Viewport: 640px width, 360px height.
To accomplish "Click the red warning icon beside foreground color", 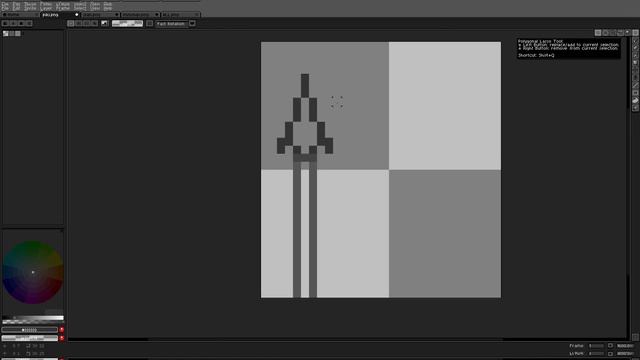I will [x=62, y=330].
